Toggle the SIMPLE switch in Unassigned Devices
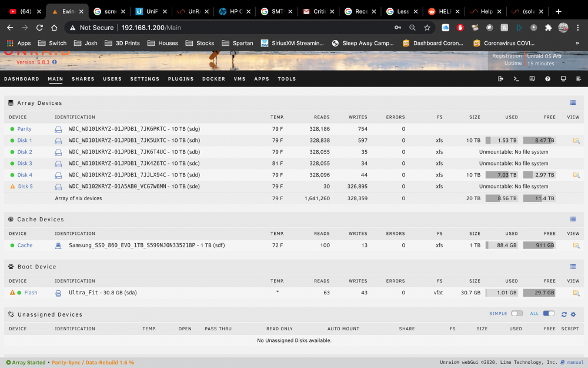Screen dimensions: 588x368 click(517, 314)
